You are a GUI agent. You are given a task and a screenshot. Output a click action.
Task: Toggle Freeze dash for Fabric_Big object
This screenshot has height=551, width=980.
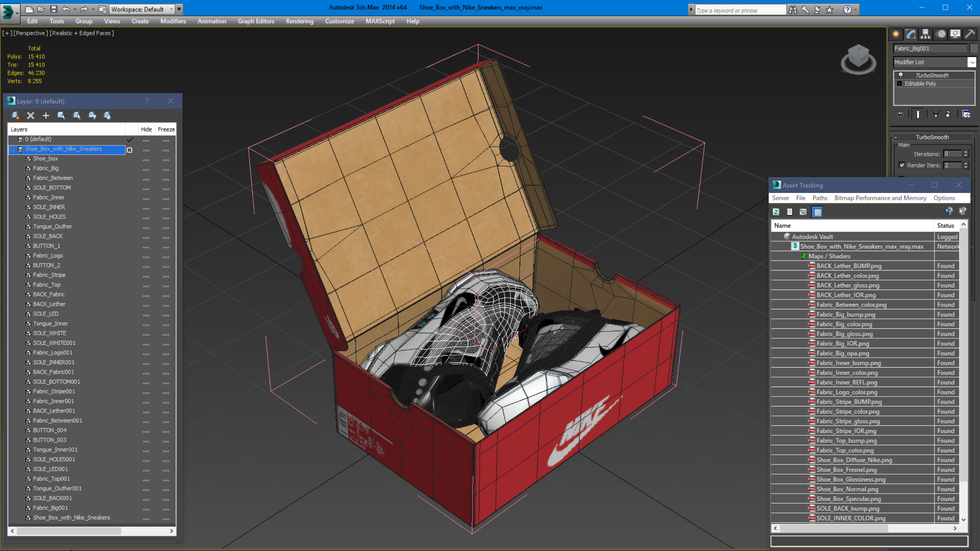coord(166,170)
